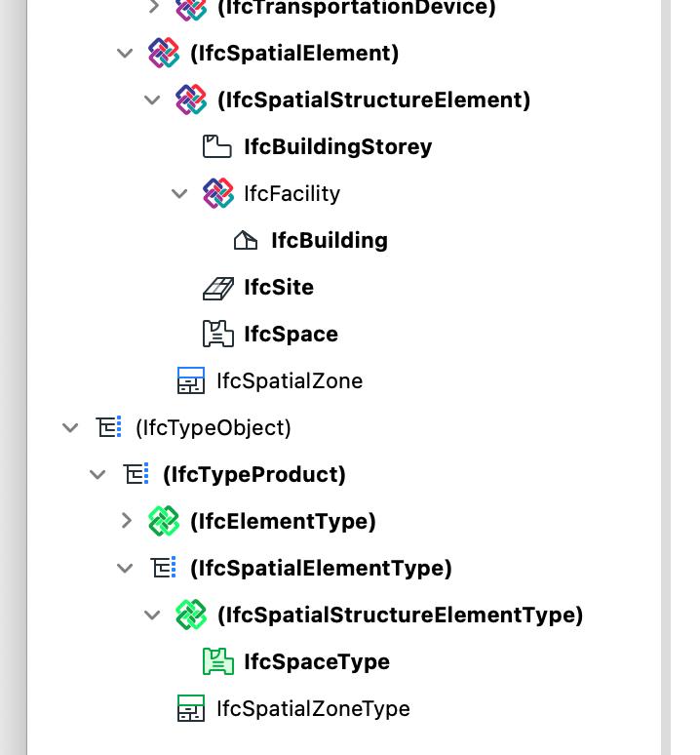Click the IfcBuildingStorey floor icon
Viewport: 700px width, 755px height.
(x=216, y=146)
